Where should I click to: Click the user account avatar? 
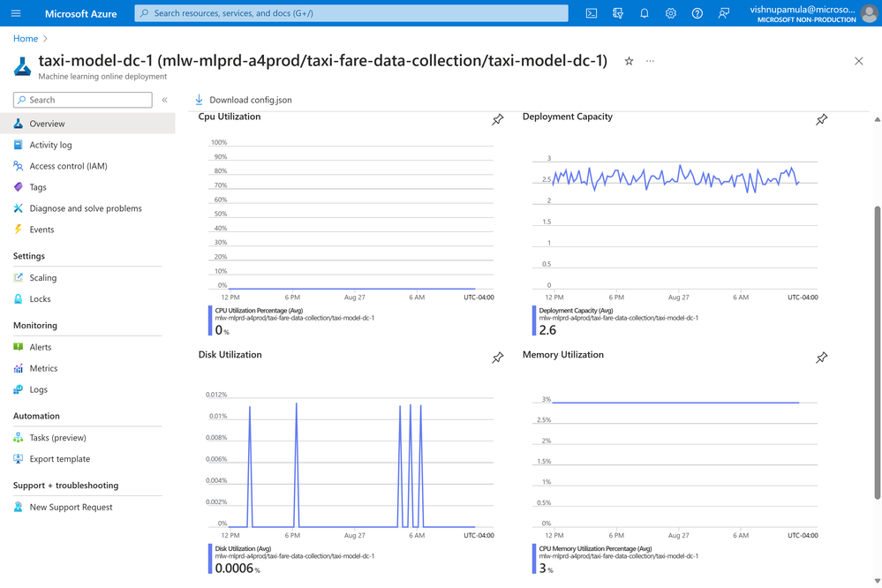pos(870,13)
